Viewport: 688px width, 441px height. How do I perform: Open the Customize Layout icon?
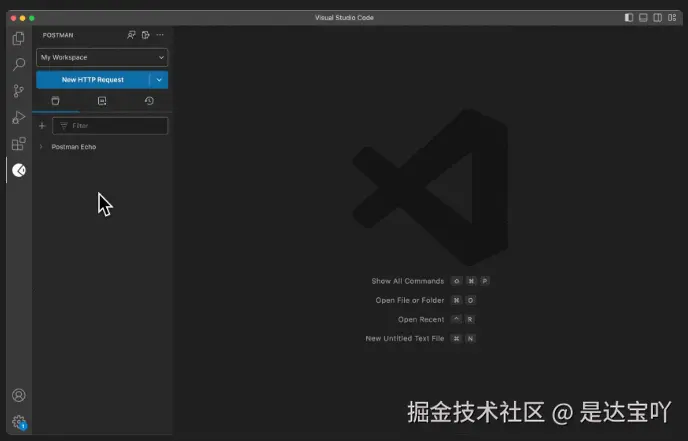(x=672, y=18)
